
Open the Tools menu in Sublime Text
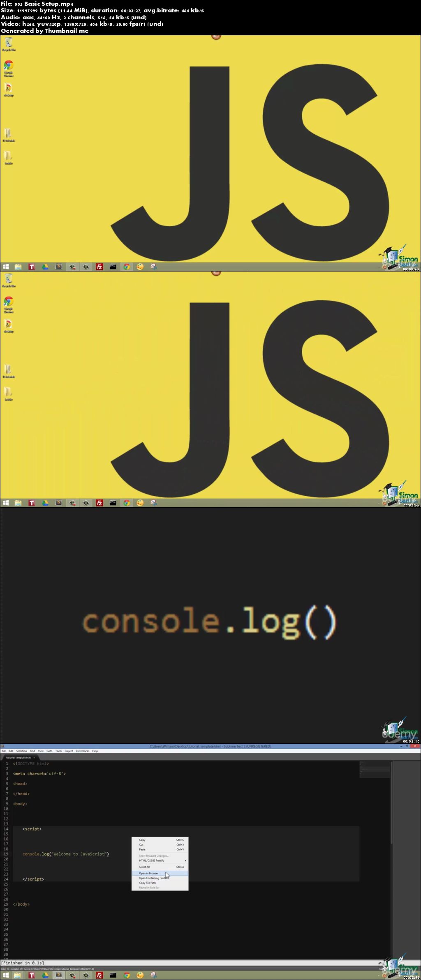click(59, 751)
